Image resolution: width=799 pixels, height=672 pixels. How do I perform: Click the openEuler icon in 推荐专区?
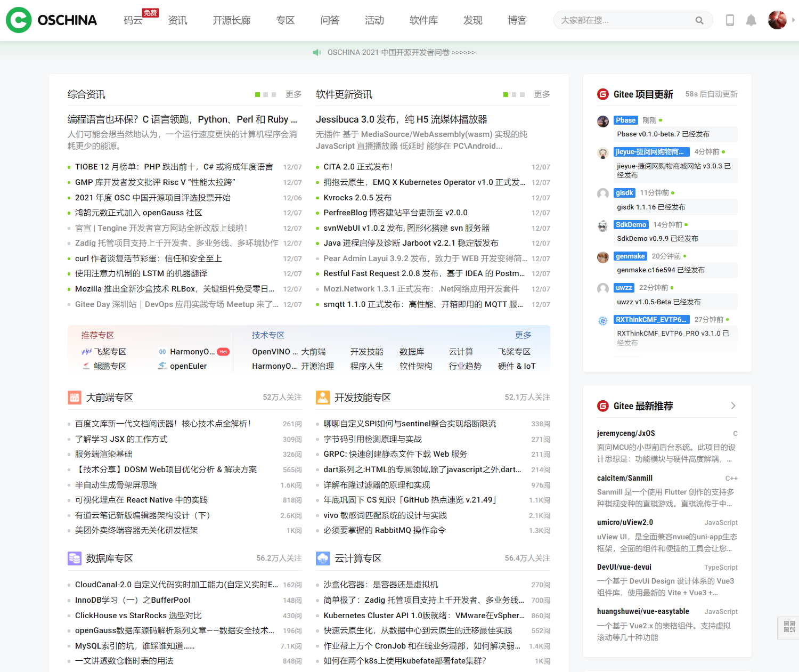coord(162,366)
